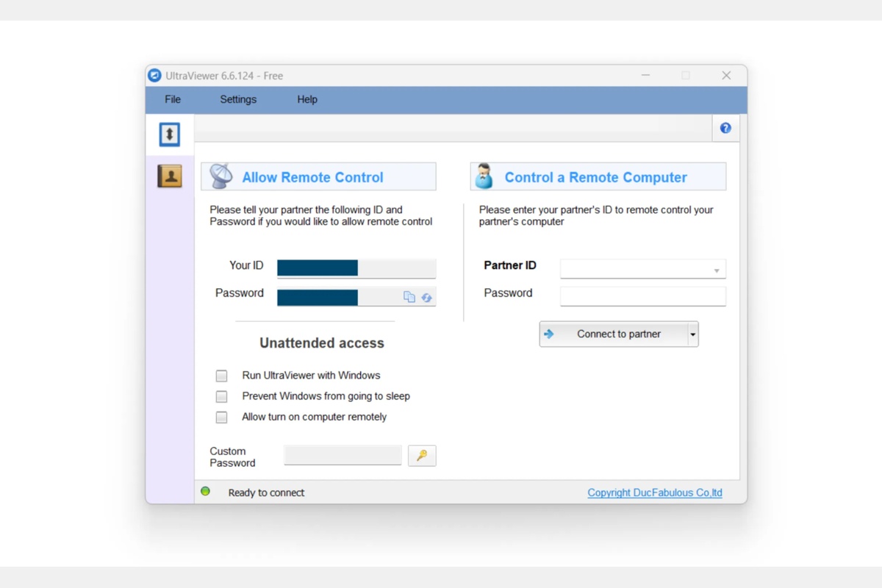
Task: Check Allow turn on computer remotely
Action: 221,417
